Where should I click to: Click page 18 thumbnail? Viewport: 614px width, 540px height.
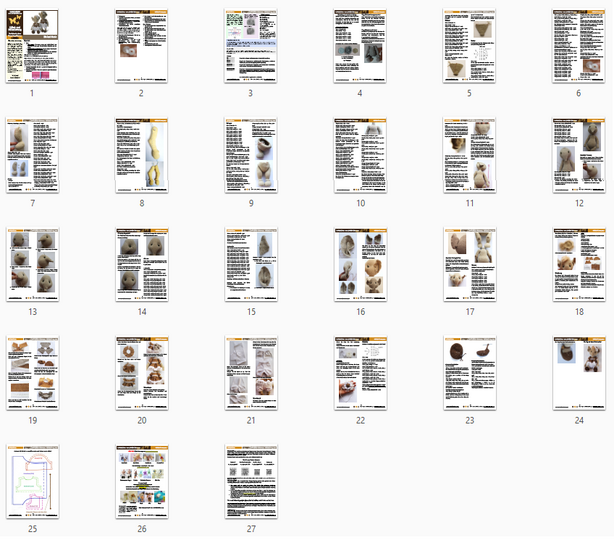(578, 263)
